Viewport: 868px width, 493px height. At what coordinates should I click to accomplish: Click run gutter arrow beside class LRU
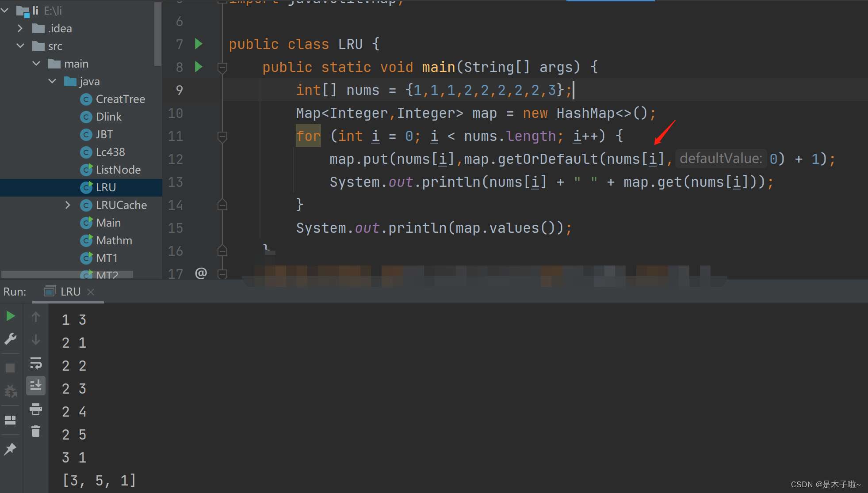tap(199, 44)
